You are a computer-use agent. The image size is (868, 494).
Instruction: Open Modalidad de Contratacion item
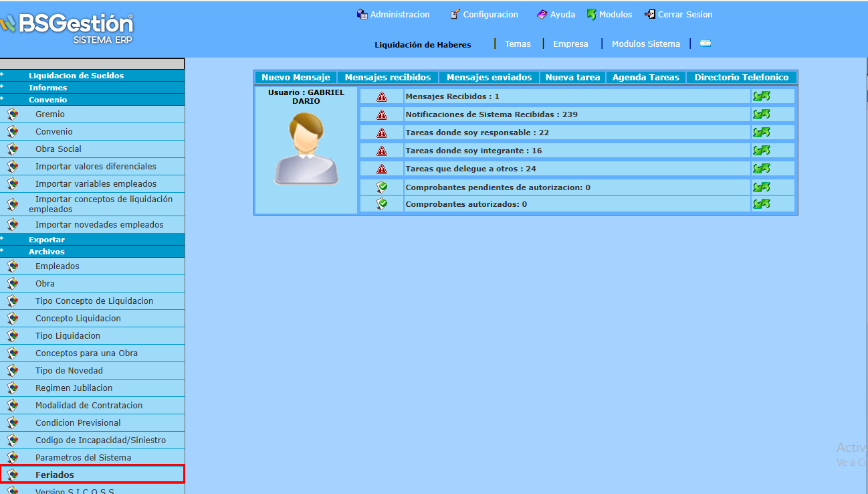click(89, 406)
